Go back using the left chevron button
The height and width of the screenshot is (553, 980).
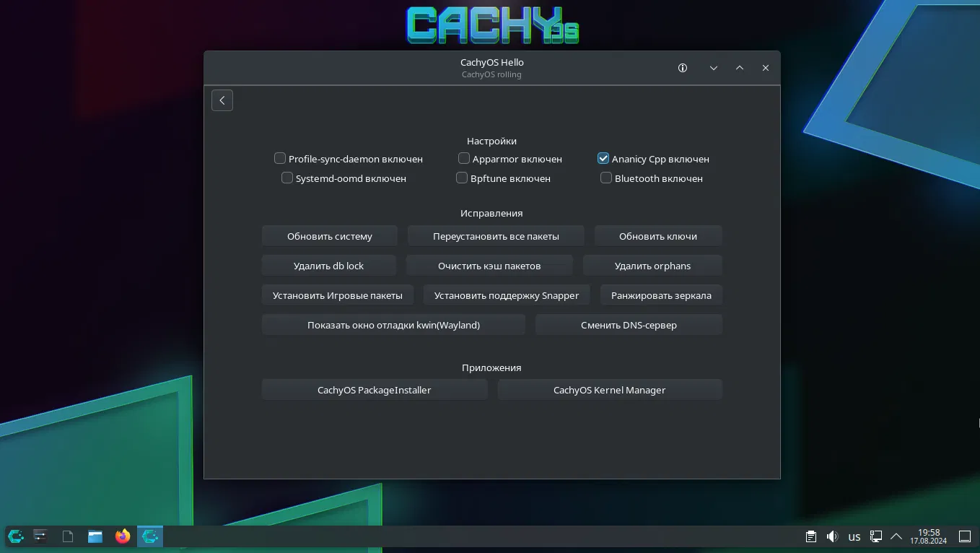click(x=222, y=100)
